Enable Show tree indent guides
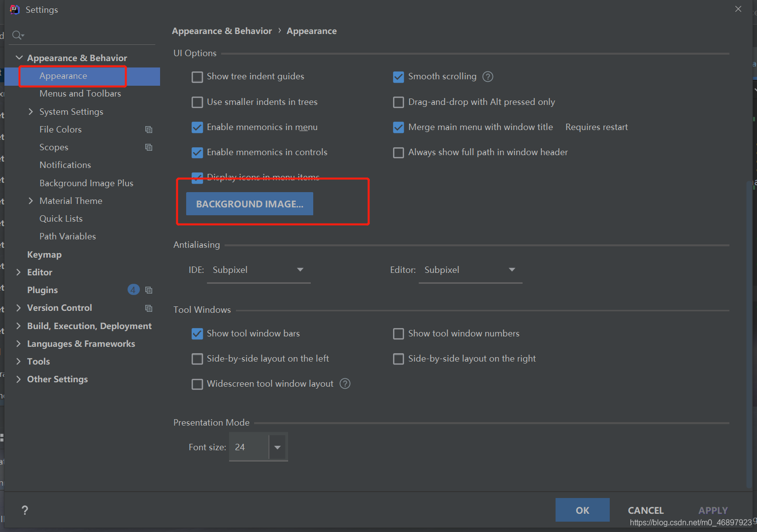Screen dimensions: 757x532 tap(197, 77)
